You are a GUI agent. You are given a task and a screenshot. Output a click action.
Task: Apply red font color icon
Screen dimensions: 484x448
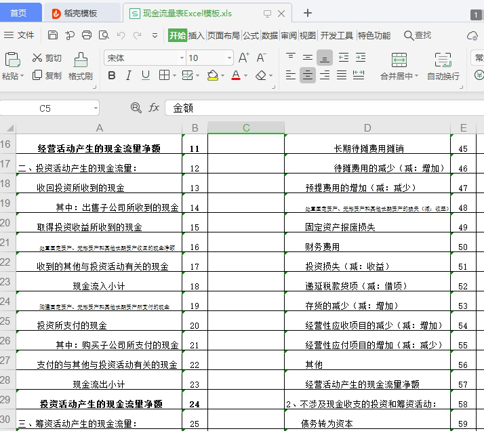tap(236, 75)
